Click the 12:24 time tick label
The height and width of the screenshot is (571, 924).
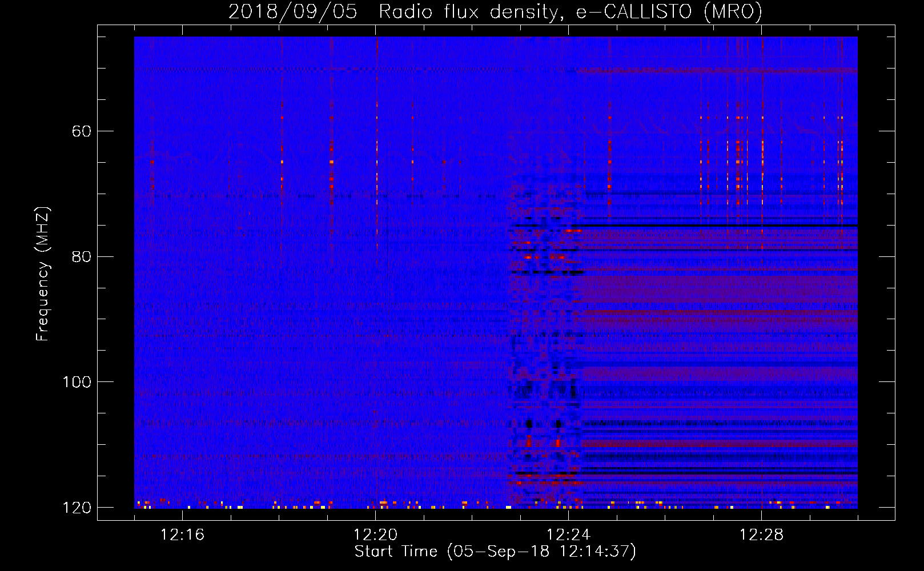coord(568,535)
